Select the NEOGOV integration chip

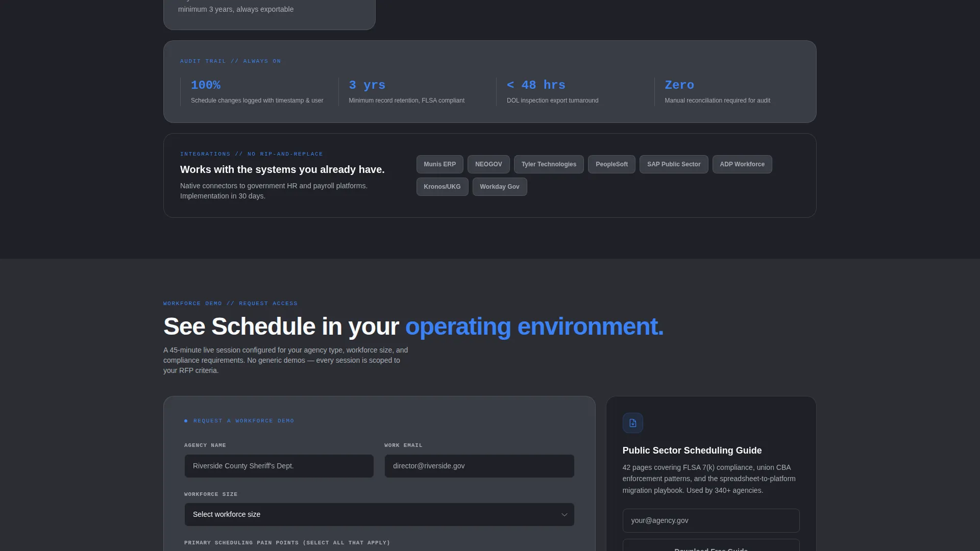click(x=488, y=164)
